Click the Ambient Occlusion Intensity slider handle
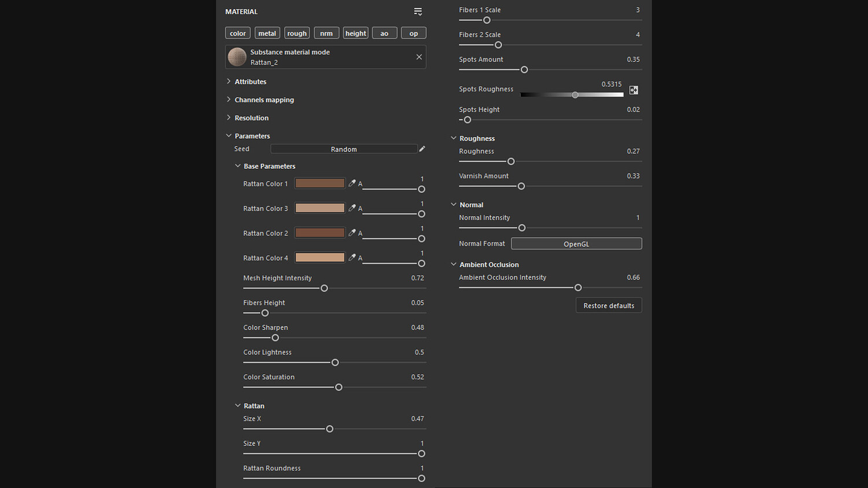The height and width of the screenshot is (488, 868). point(578,287)
